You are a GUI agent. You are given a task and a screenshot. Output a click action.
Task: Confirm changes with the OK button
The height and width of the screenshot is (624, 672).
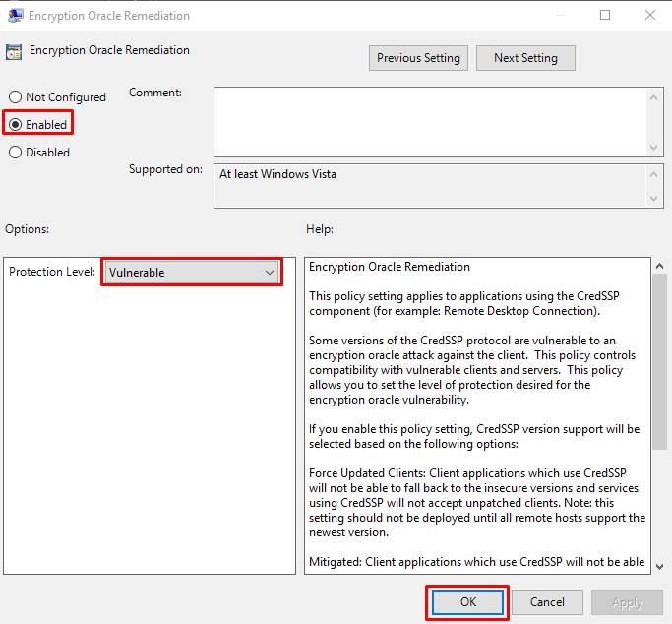(x=467, y=602)
